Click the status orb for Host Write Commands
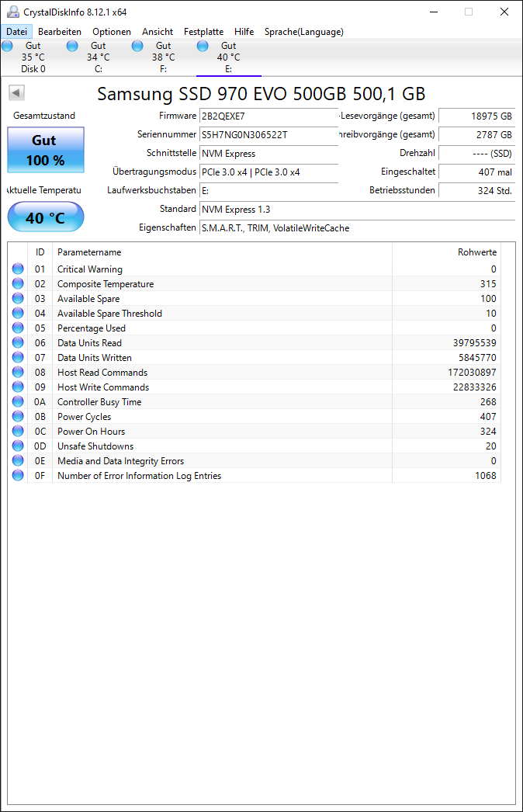Image resolution: width=523 pixels, height=812 pixels. point(18,387)
